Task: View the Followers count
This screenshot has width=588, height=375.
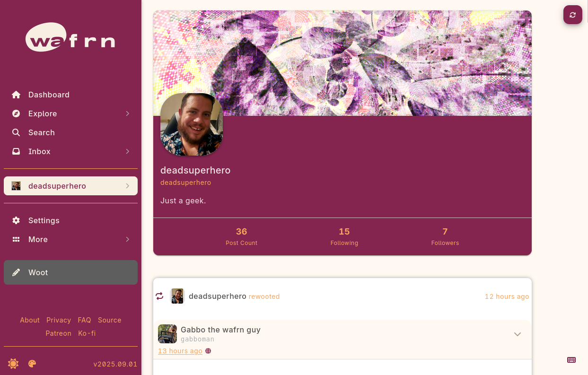Action: 445,236
